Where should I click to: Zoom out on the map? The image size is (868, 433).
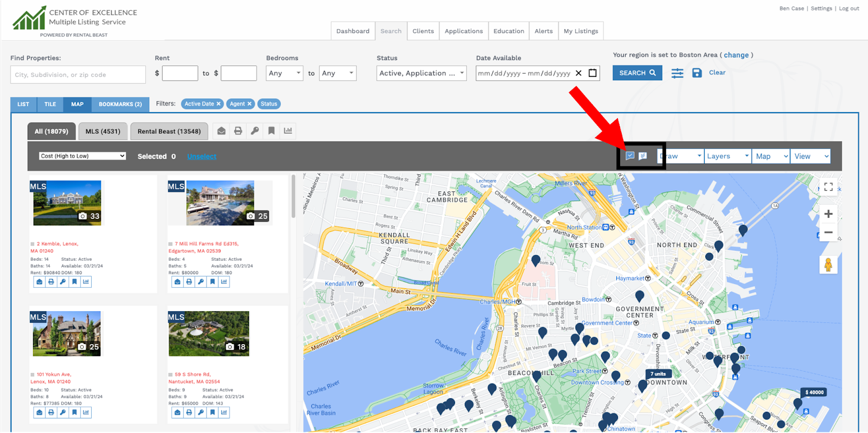pos(828,232)
